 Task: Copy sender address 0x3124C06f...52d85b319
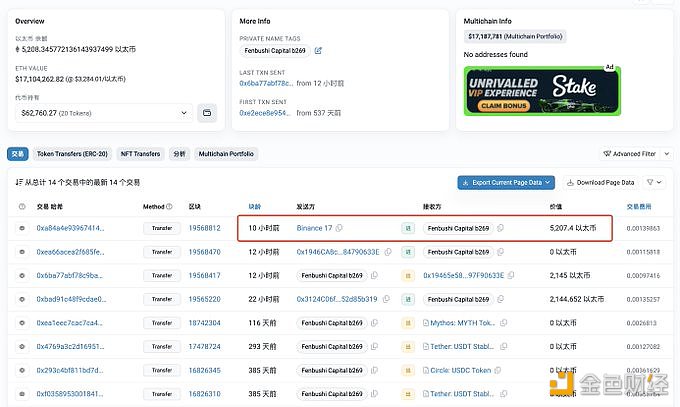(386, 299)
